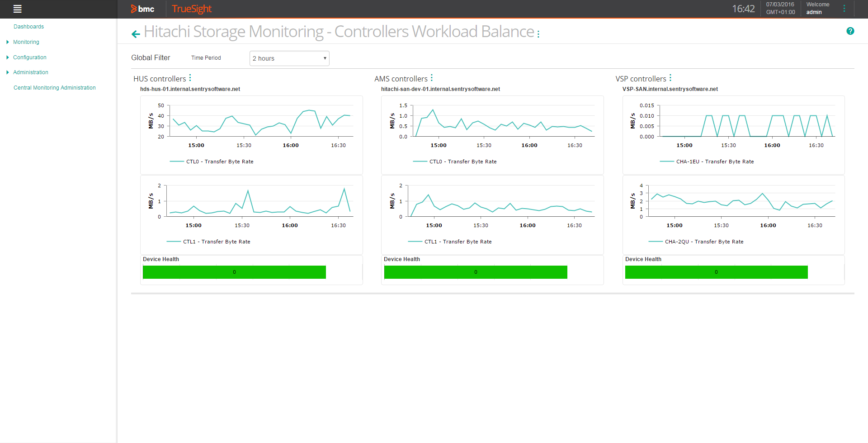Toggle CHA-1EU Transfer Byte Rate legend

[707, 162]
